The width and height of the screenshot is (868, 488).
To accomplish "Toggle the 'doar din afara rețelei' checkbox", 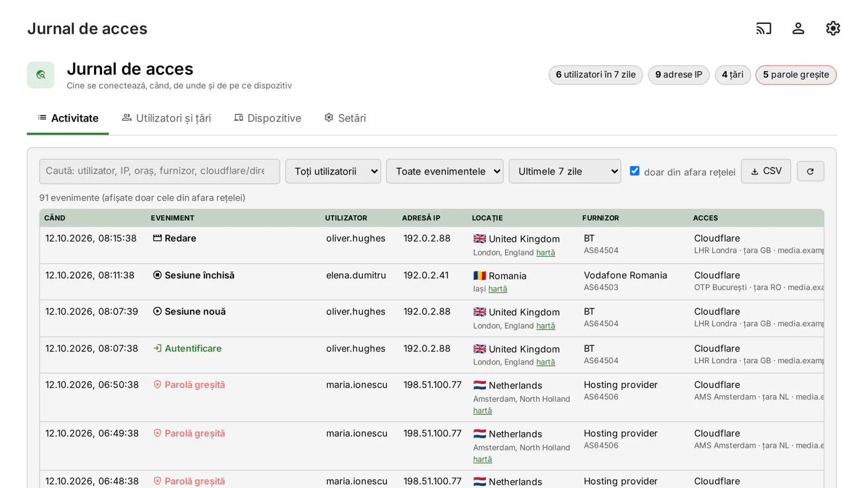I will point(634,171).
